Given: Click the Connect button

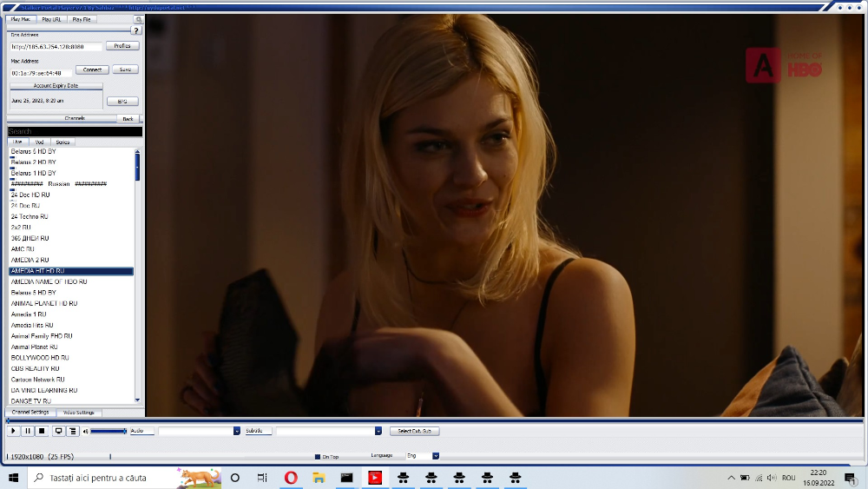Looking at the screenshot, I should coord(92,69).
